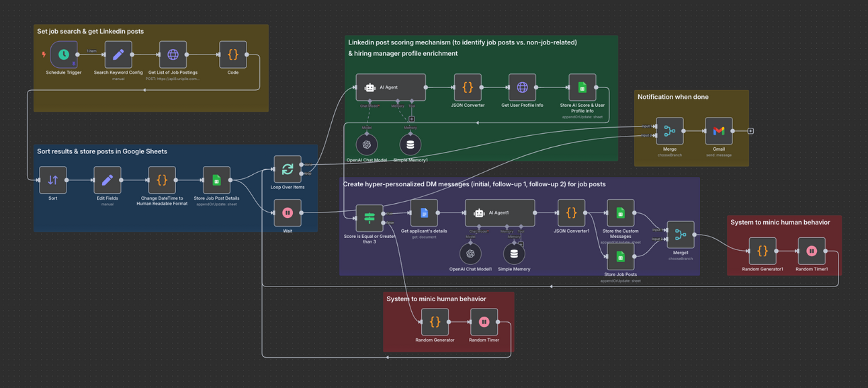Select the Loop Over Items node
Image resolution: width=868 pixels, height=388 pixels.
coord(288,169)
